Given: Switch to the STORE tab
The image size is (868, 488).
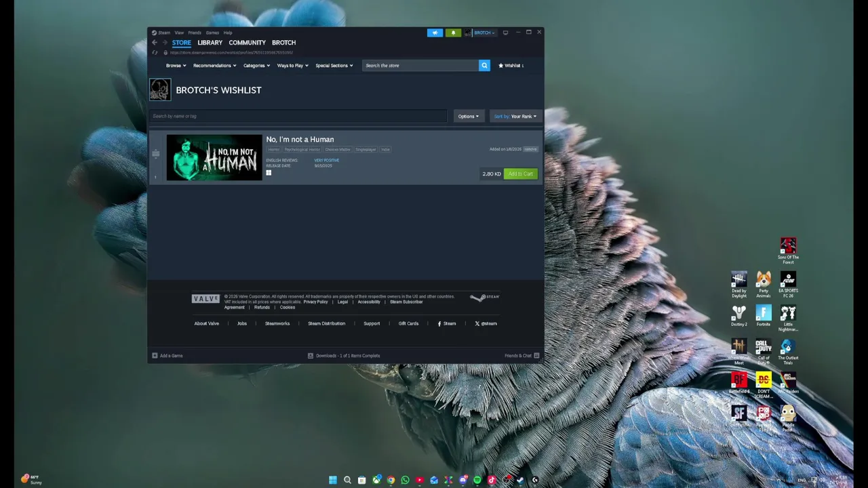Looking at the screenshot, I should [x=181, y=43].
